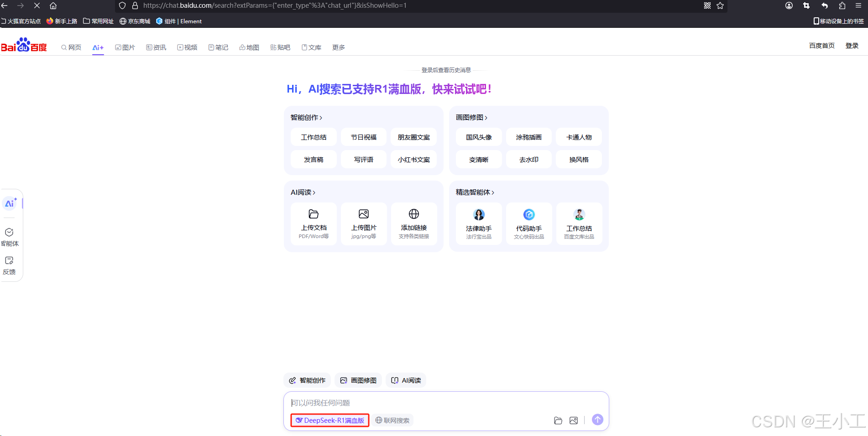The height and width of the screenshot is (436, 868).
Task: Go to the browser home page icon
Action: pos(53,5)
